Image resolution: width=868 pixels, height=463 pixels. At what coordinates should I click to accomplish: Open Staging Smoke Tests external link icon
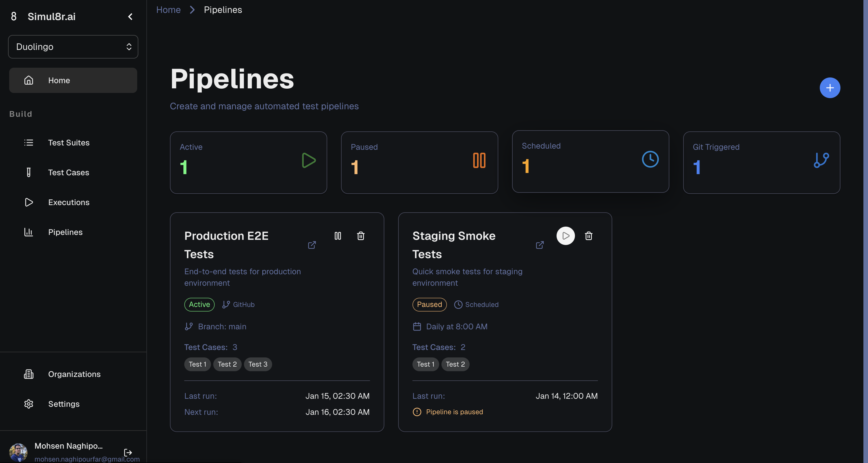pyautogui.click(x=539, y=245)
